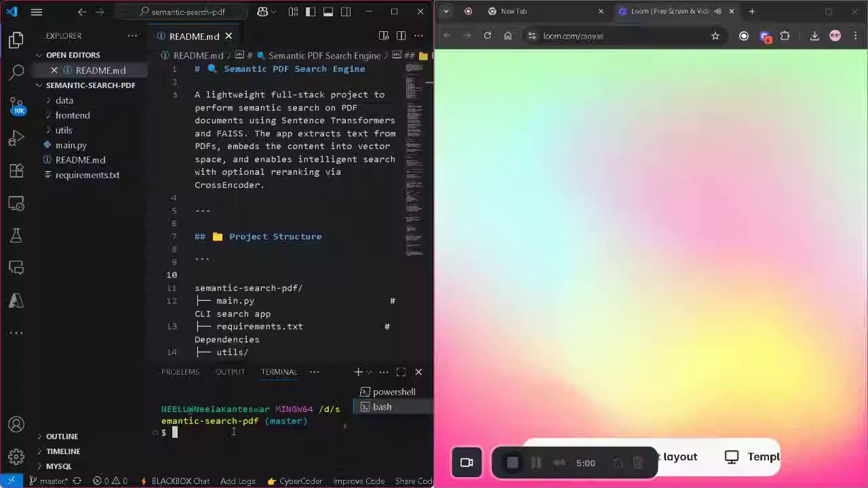
Task: Reload the Loom page in Chrome
Action: [x=488, y=36]
